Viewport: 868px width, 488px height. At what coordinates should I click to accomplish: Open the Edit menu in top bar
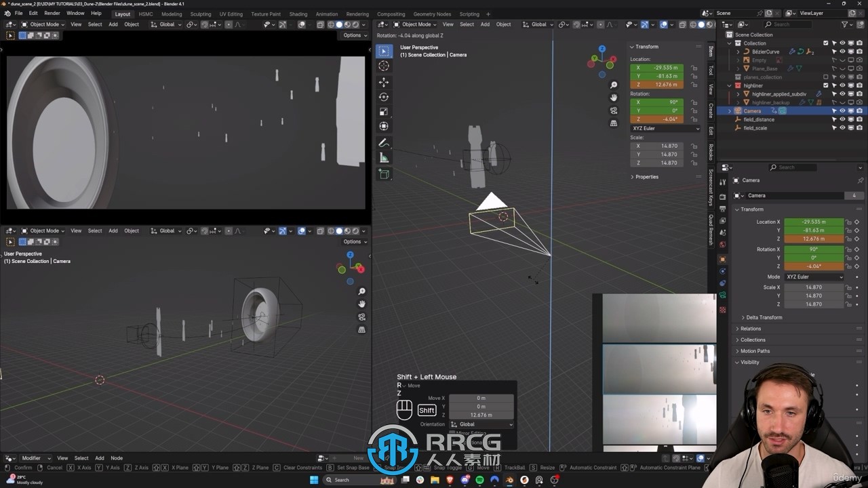(x=33, y=14)
